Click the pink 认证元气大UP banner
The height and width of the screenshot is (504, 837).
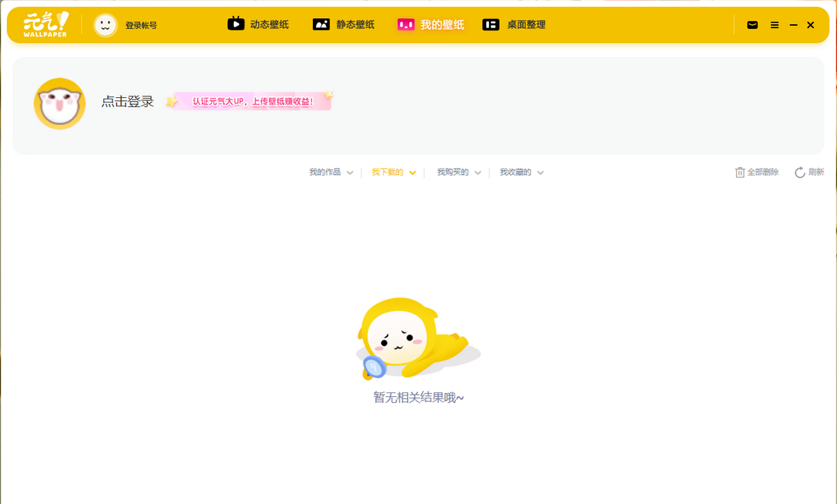point(249,101)
